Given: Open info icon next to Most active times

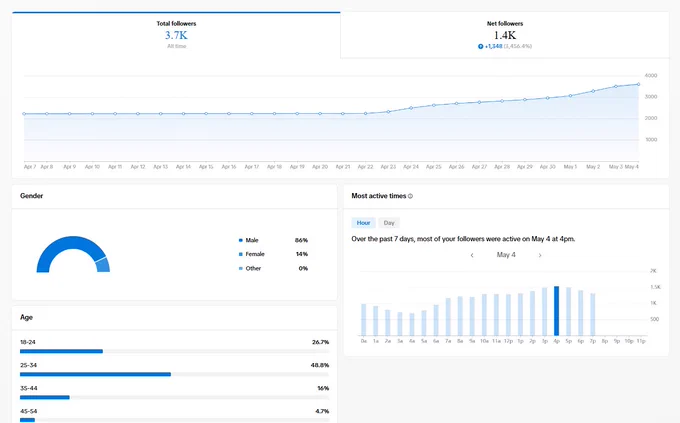Looking at the screenshot, I should click(x=410, y=196).
